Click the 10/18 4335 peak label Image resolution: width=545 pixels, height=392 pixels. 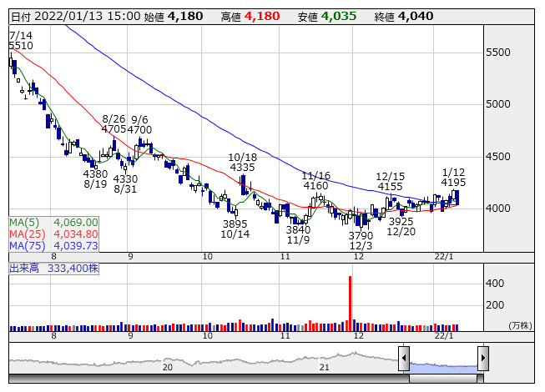[x=242, y=162]
